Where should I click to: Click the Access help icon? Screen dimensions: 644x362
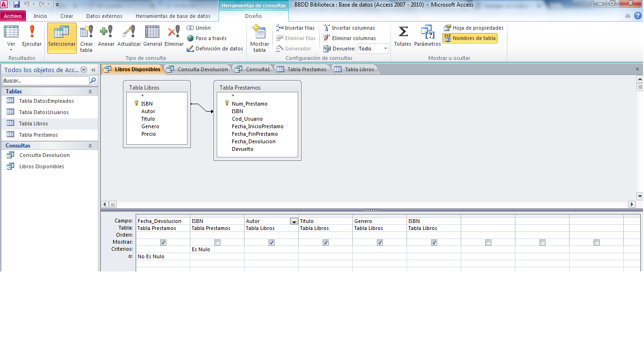(x=636, y=16)
